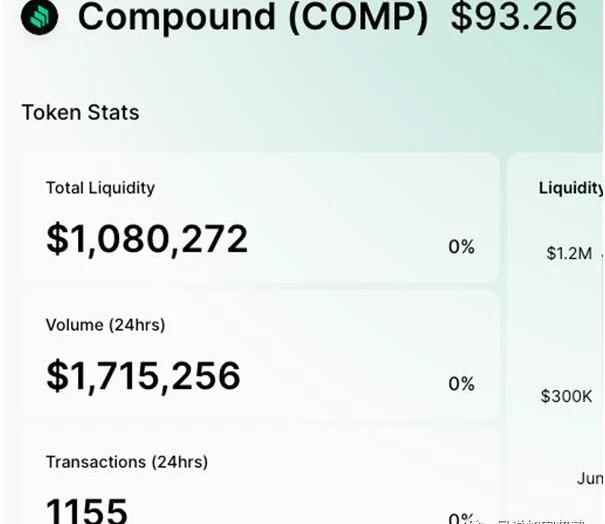Click the $1,715,256 volume value
605x524 pixels.
[143, 376]
